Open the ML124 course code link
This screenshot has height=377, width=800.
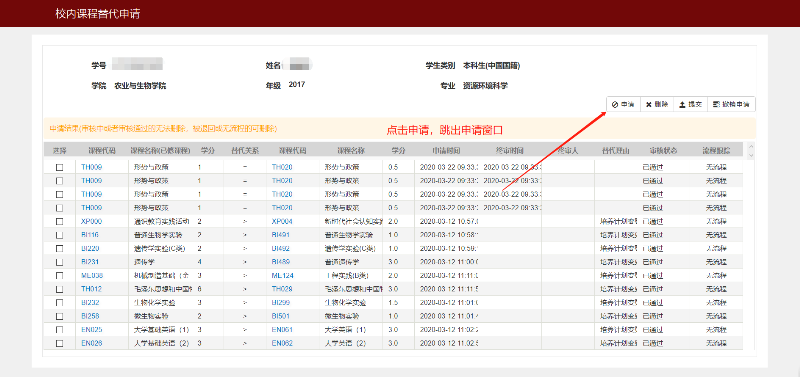pyautogui.click(x=282, y=275)
